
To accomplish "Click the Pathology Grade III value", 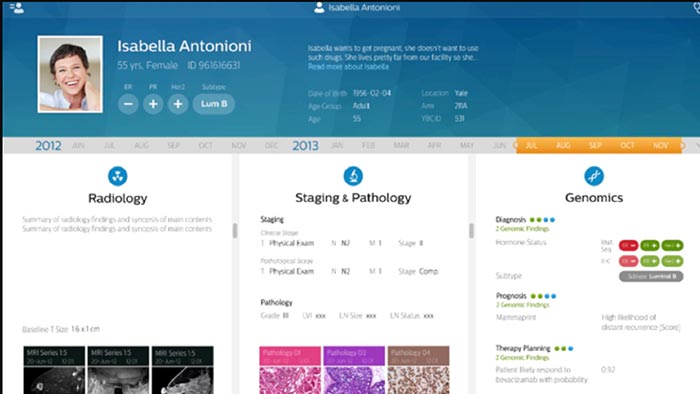I will [x=286, y=316].
